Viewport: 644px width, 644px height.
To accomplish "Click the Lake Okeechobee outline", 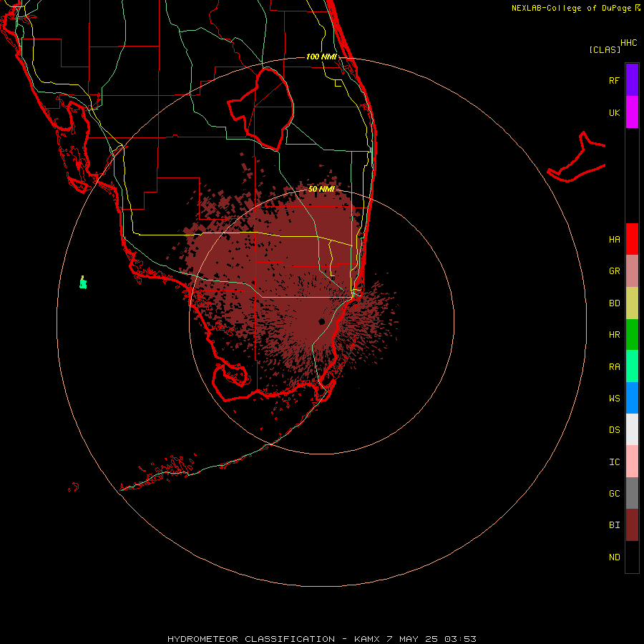I will pyautogui.click(x=260, y=109).
